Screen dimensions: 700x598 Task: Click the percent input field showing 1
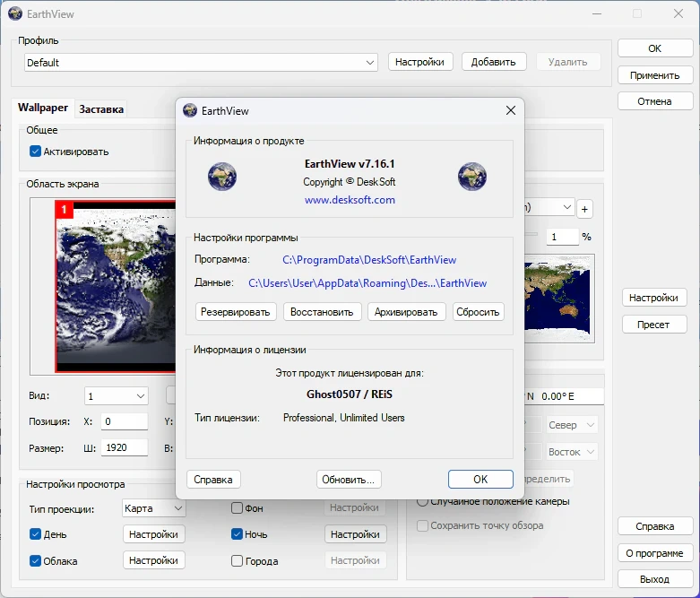point(563,237)
